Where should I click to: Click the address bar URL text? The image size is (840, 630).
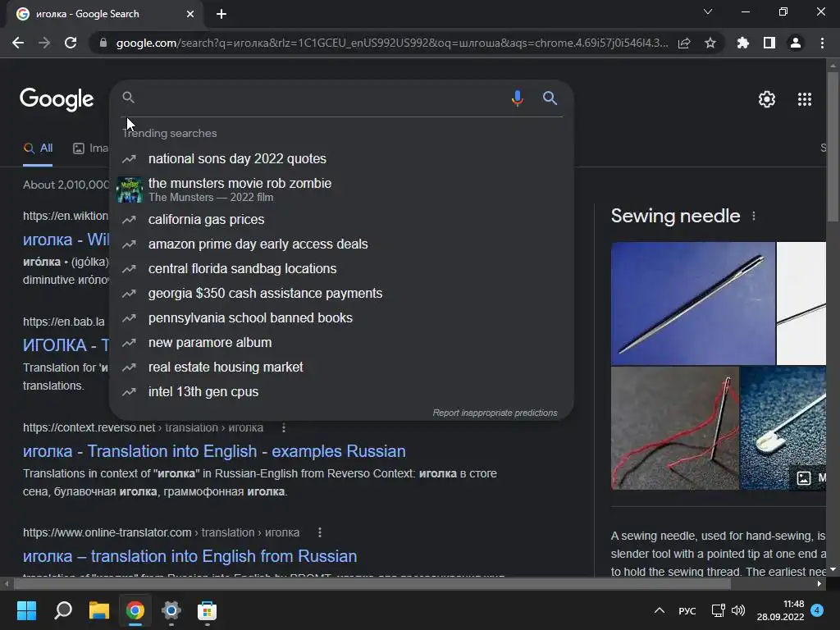click(392, 43)
